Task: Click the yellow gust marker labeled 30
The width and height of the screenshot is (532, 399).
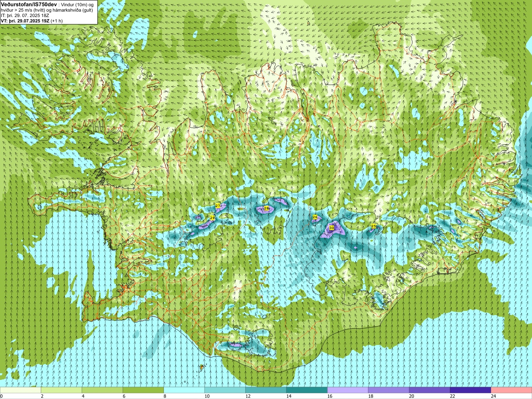Action: point(332,228)
